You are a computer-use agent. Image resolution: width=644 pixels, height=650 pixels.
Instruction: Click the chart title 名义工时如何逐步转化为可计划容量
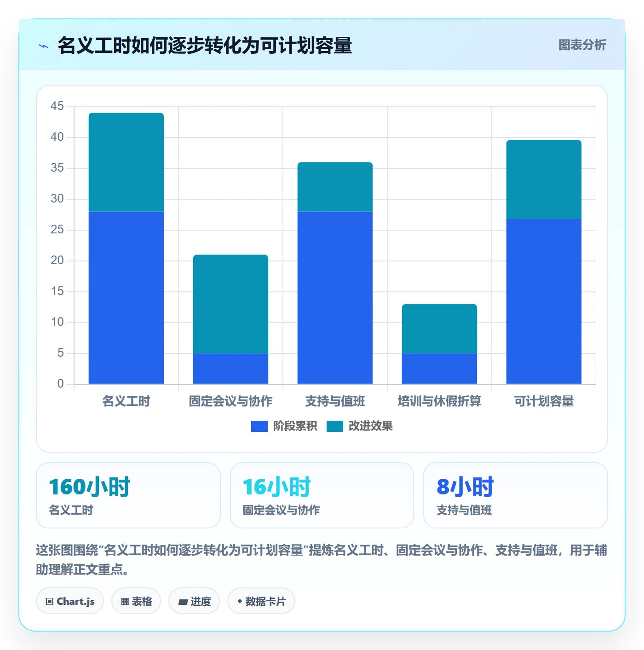click(x=205, y=46)
